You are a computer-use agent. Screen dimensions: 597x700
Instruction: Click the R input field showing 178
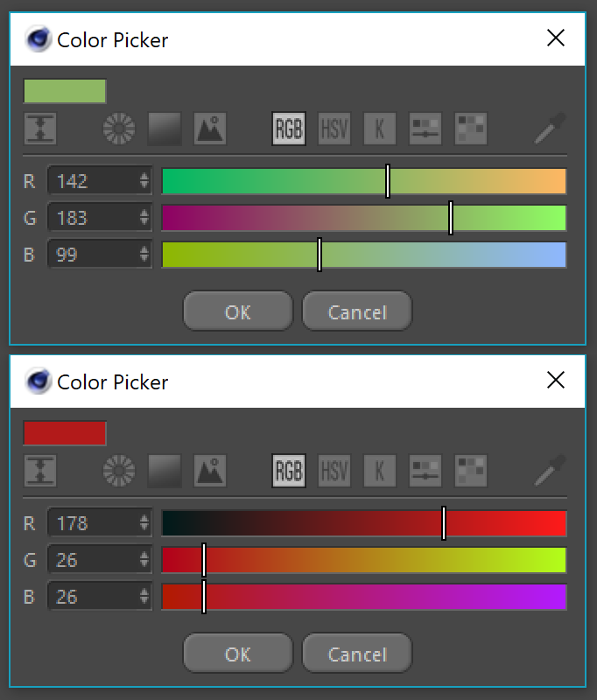[x=91, y=523]
